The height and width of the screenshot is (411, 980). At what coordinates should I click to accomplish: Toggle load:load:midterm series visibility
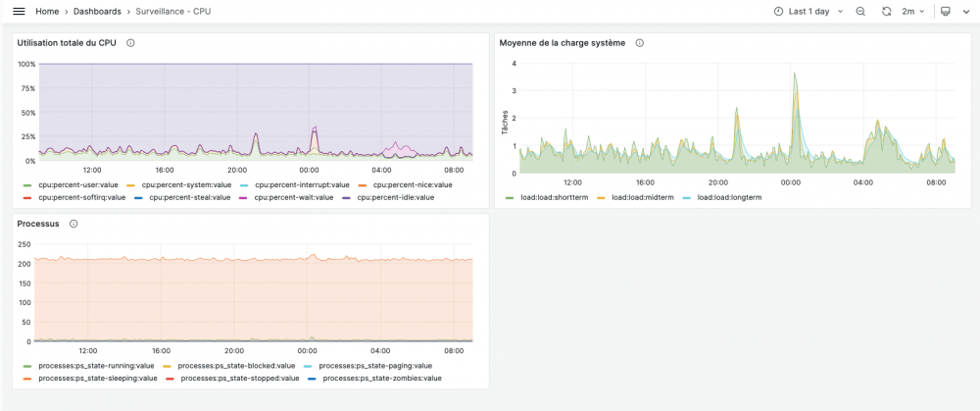tap(637, 197)
